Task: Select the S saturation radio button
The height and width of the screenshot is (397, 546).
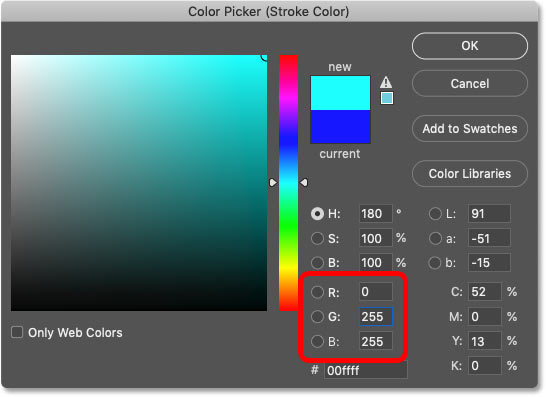Action: pos(317,239)
